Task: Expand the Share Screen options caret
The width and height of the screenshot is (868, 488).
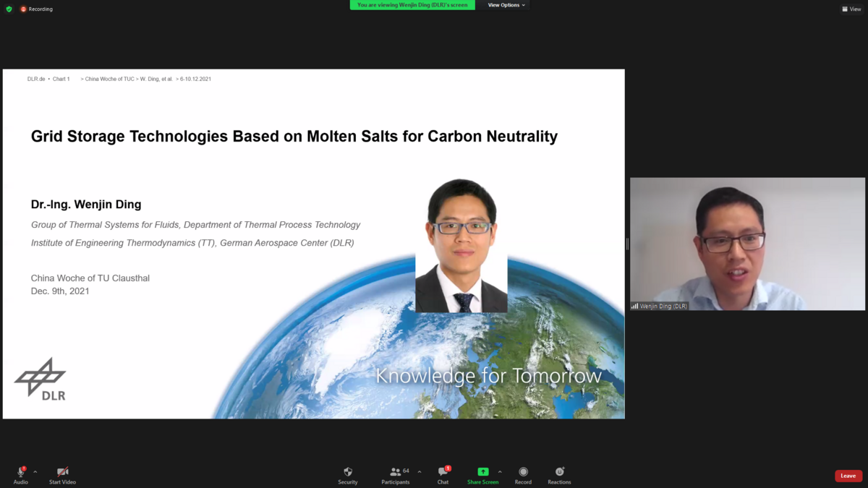Action: [500, 472]
